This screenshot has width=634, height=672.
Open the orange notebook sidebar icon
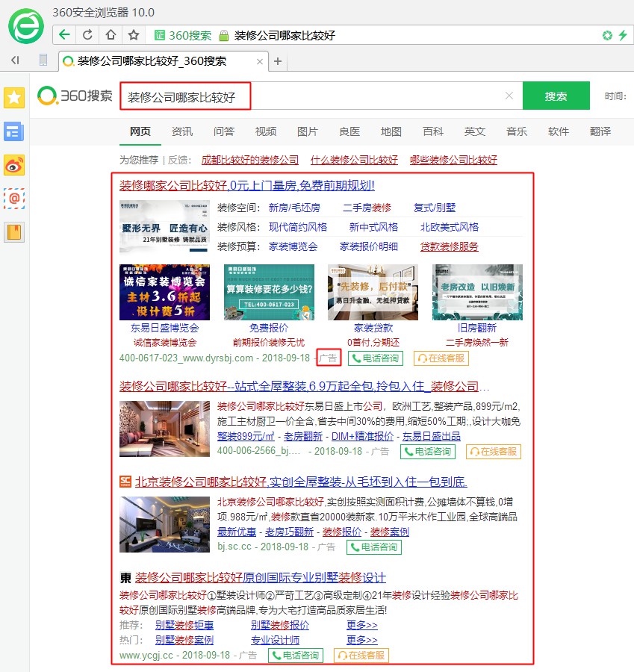click(x=14, y=233)
